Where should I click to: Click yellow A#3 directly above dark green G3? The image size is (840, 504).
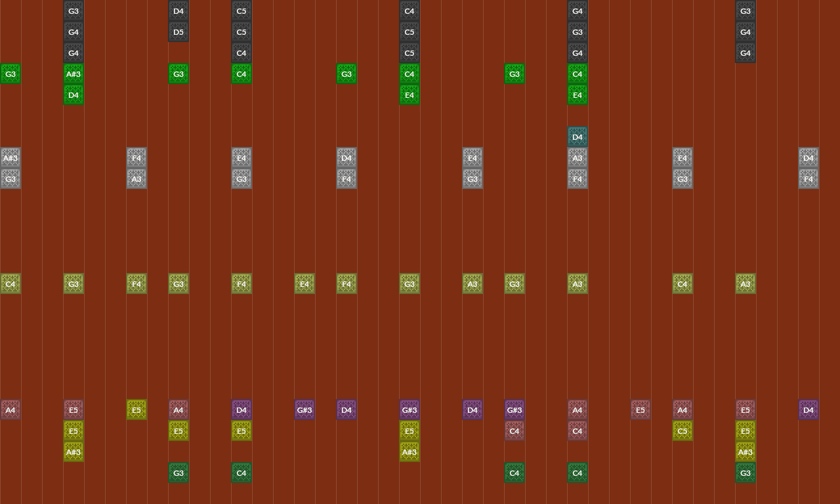[x=745, y=452]
